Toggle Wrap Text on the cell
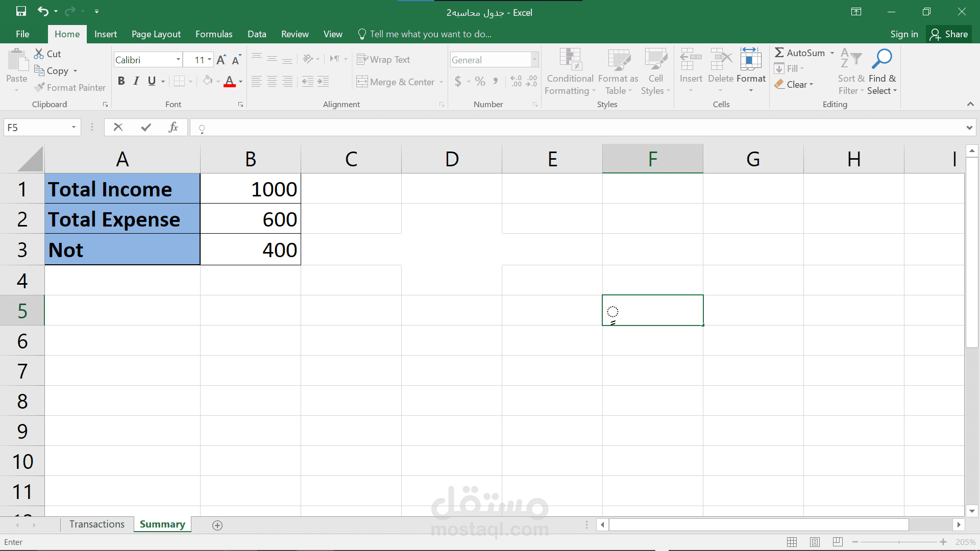980x551 pixels. 383,60
